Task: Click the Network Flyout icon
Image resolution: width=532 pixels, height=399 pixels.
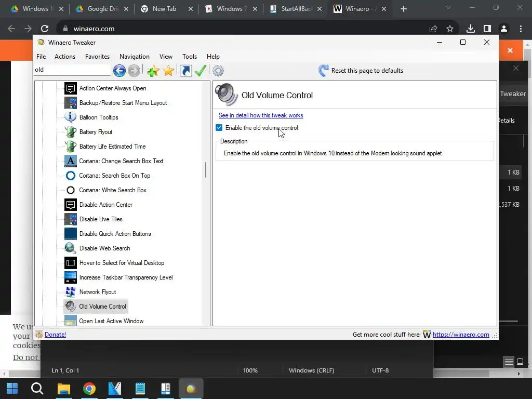Action: 71,292
